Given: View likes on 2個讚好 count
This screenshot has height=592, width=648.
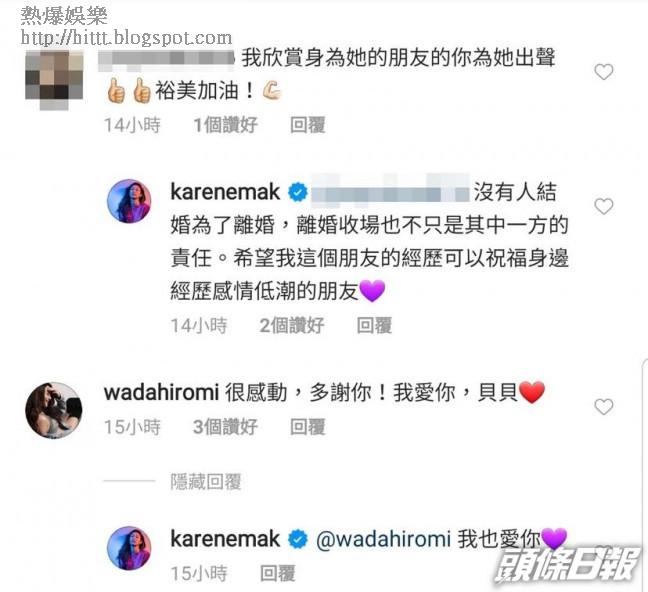Looking at the screenshot, I should point(292,325).
